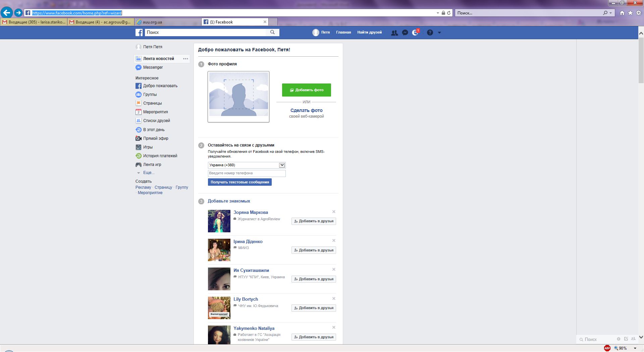The image size is (644, 352).
Task: Click green Добавить фото button
Action: 306,90
